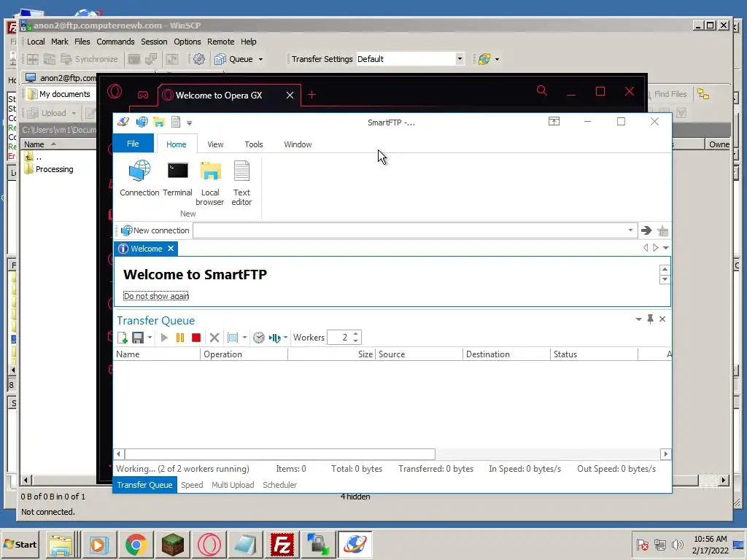Click the text document icon in quick access toolbar
747x560 pixels.
(x=176, y=122)
